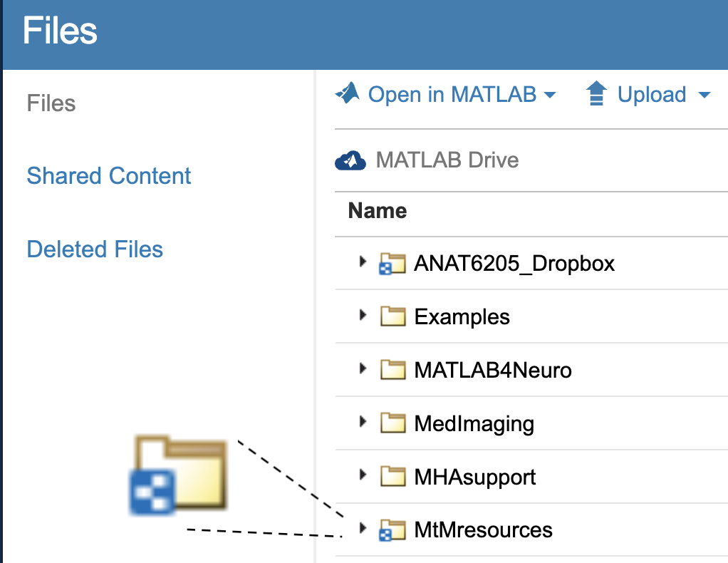Viewport: 728px width, 563px height.
Task: Click the Examples folder icon
Action: [x=392, y=316]
